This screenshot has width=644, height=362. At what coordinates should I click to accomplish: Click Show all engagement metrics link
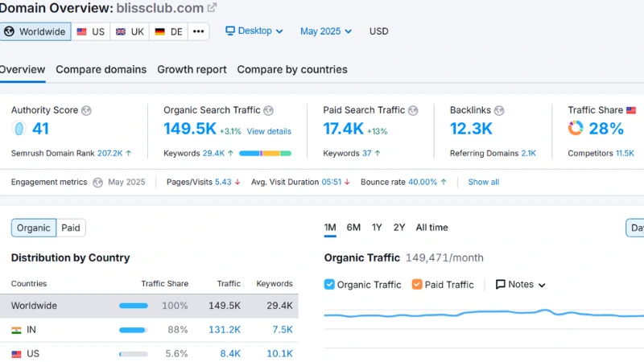[x=484, y=182]
